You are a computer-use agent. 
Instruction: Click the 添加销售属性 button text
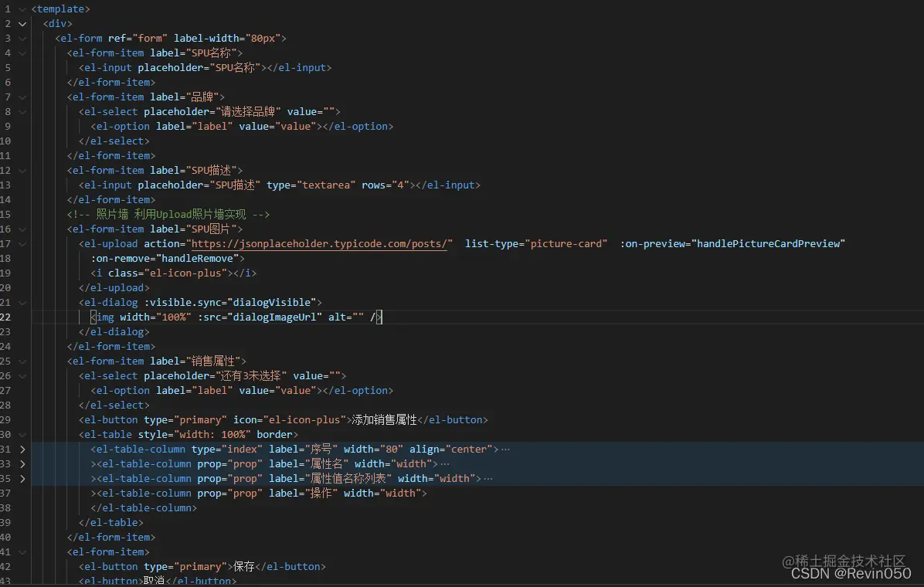384,419
